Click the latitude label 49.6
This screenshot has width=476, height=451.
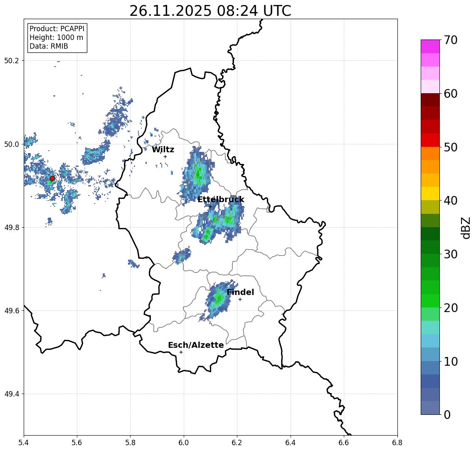(x=11, y=311)
